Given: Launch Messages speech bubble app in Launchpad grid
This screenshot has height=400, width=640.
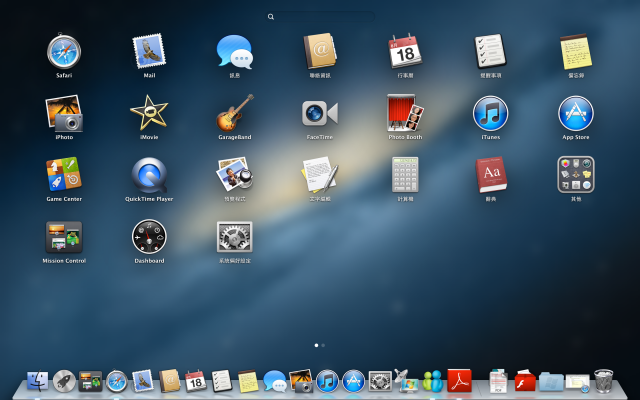Looking at the screenshot, I should pos(234,52).
